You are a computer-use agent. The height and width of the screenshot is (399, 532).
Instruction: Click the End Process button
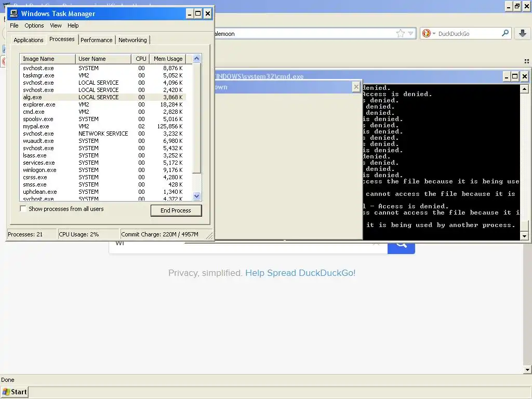[176, 210]
